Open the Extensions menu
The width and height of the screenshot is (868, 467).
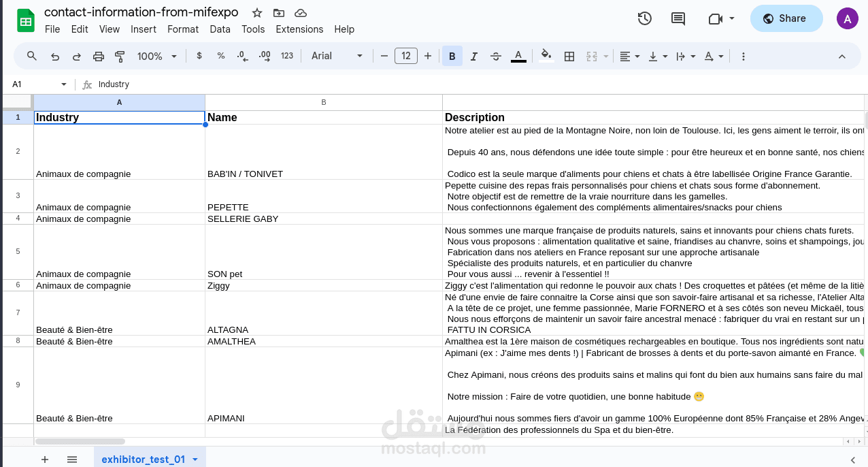pyautogui.click(x=299, y=29)
